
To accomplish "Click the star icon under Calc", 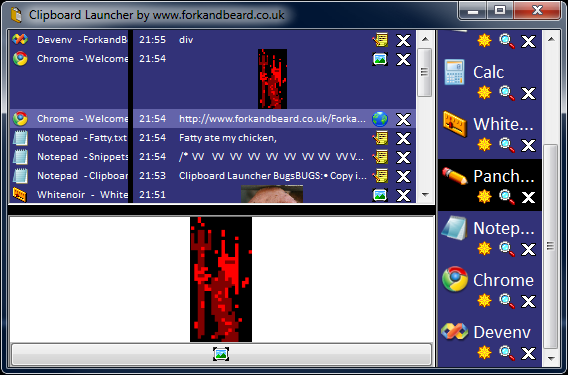I will [484, 92].
